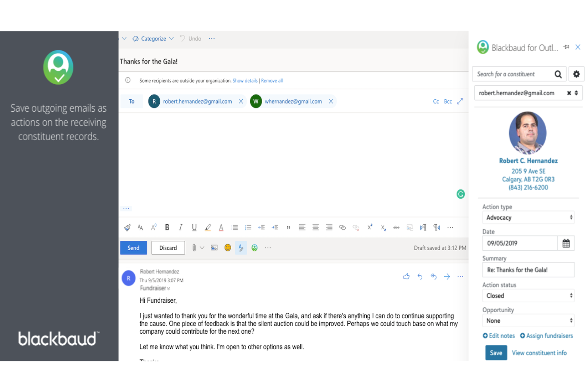Toggle the formatting options bar
This screenshot has height=392, width=588.
click(x=241, y=248)
